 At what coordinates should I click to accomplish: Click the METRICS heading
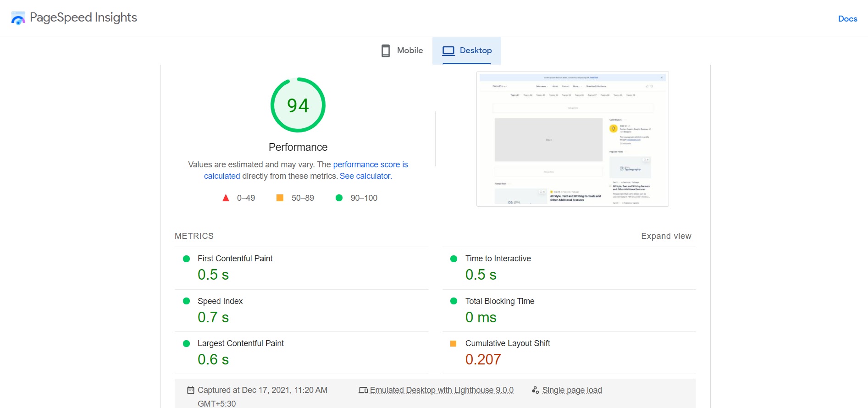(x=194, y=236)
